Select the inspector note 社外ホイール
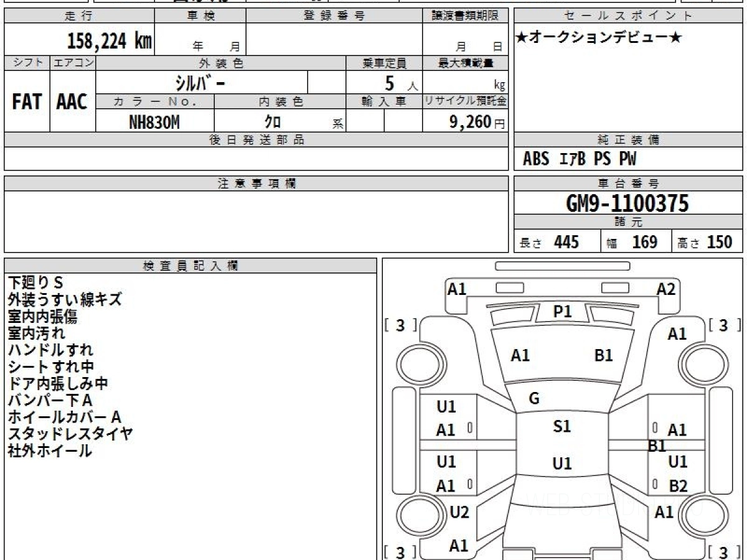The height and width of the screenshot is (560, 747). (50, 450)
